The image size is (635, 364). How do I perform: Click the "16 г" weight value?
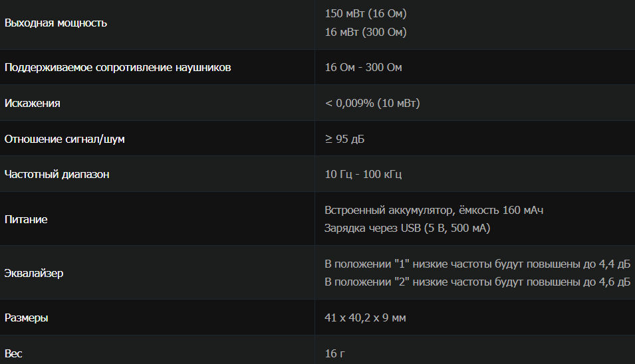click(335, 353)
